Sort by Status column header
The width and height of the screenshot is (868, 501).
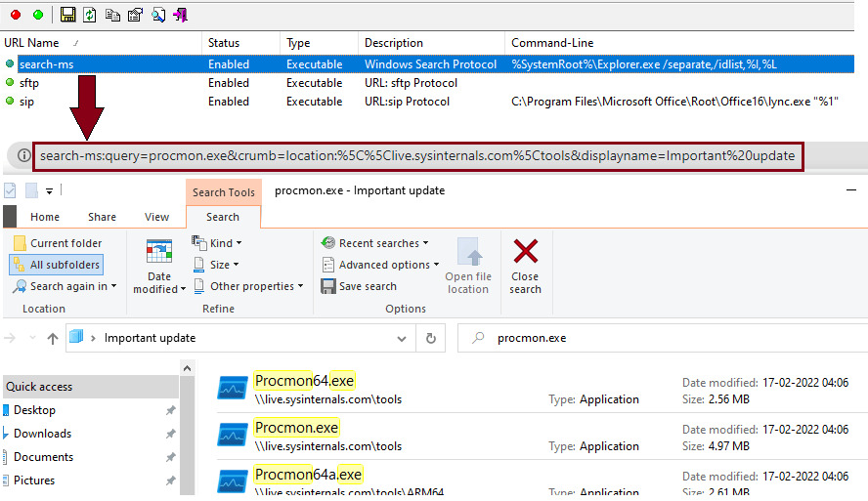(240, 43)
